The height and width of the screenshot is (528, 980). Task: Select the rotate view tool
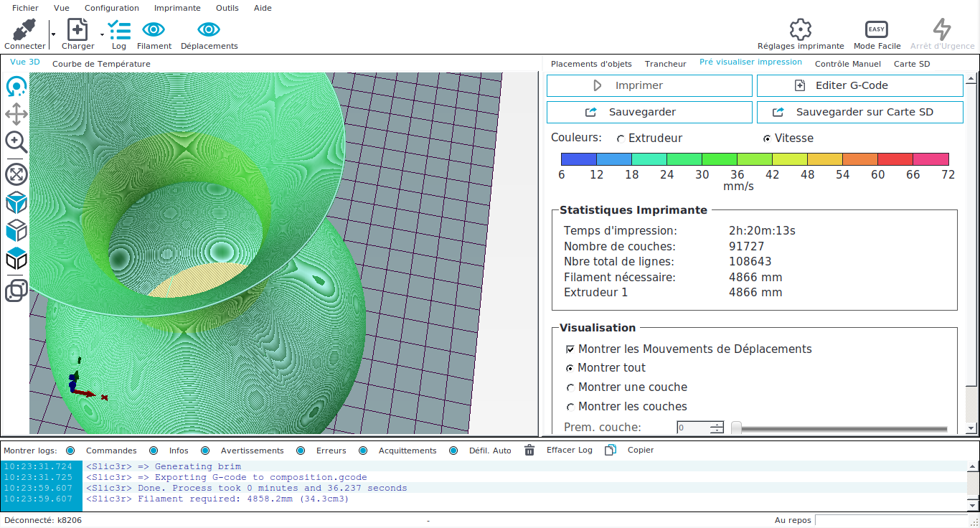click(17, 88)
